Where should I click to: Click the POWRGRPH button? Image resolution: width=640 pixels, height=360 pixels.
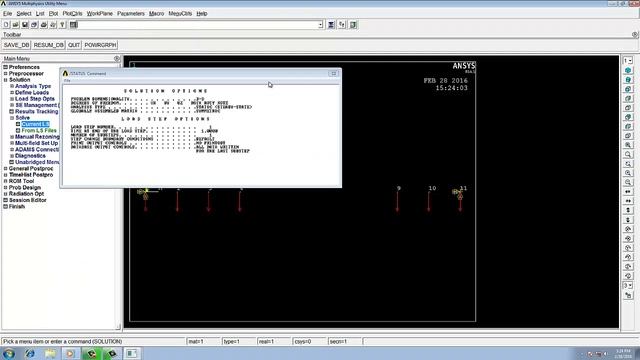click(x=100, y=45)
